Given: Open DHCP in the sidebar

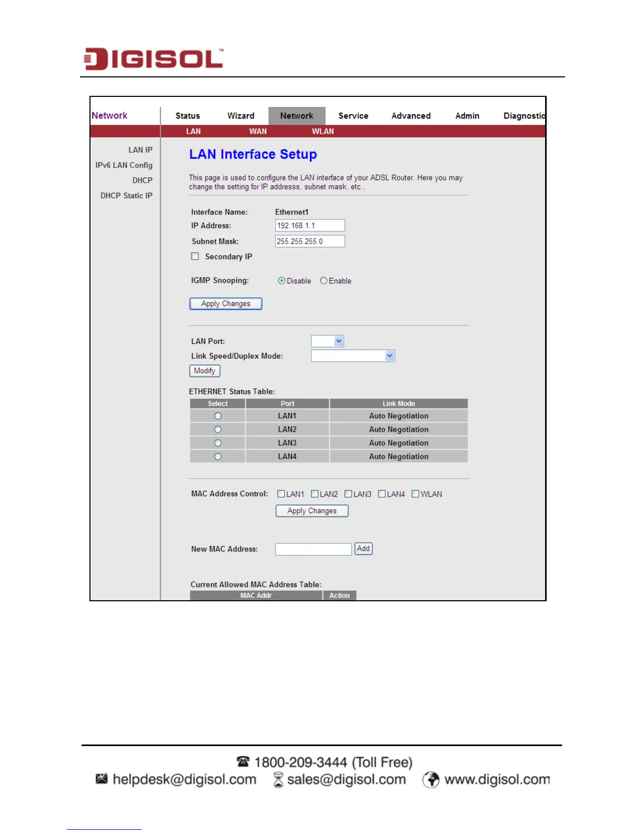Looking at the screenshot, I should click(x=143, y=181).
